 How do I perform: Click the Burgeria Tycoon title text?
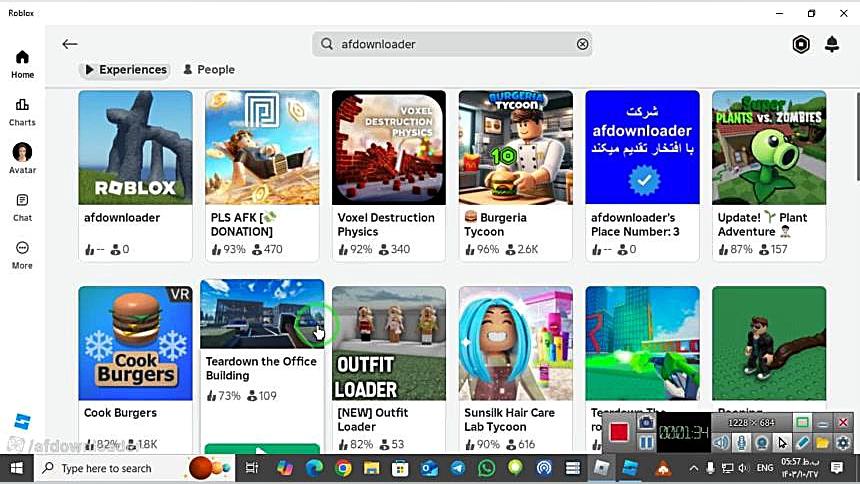click(x=495, y=224)
